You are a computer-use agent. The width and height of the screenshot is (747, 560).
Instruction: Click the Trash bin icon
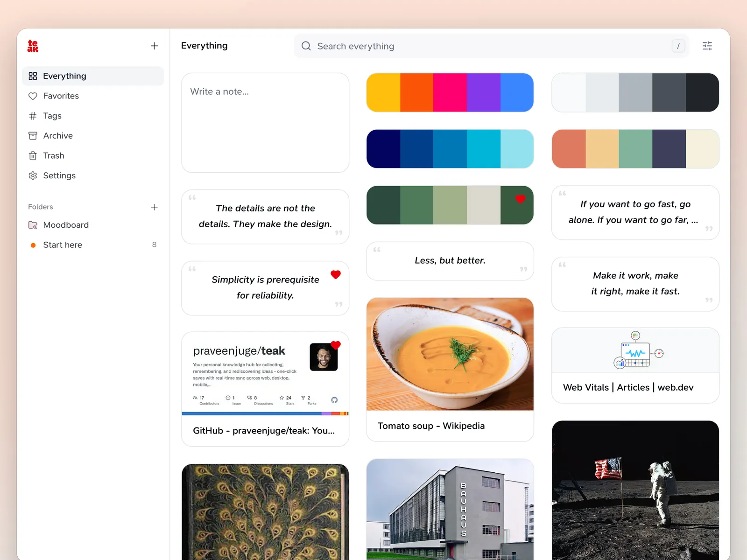33,155
